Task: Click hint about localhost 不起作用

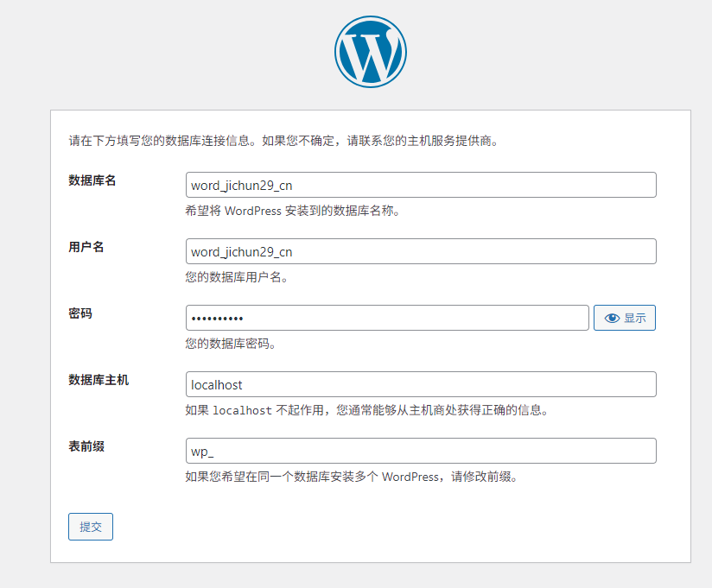Action: click(x=367, y=410)
